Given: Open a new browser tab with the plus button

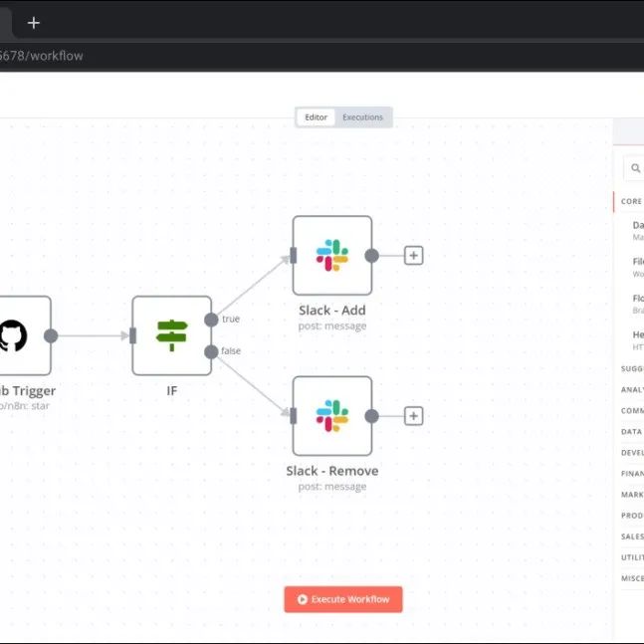Looking at the screenshot, I should [x=33, y=23].
